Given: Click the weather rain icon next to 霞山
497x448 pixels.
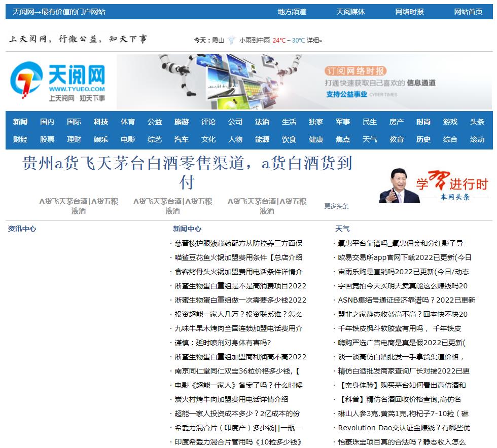Looking at the screenshot, I should pos(231,40).
